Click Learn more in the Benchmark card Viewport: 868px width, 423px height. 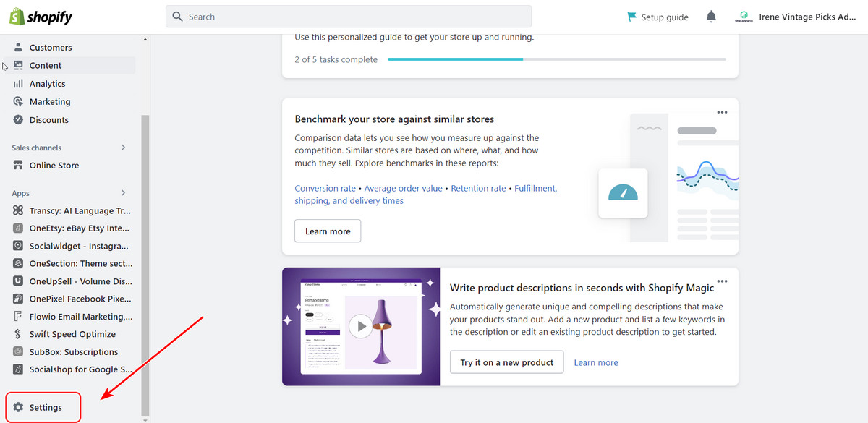coord(328,231)
